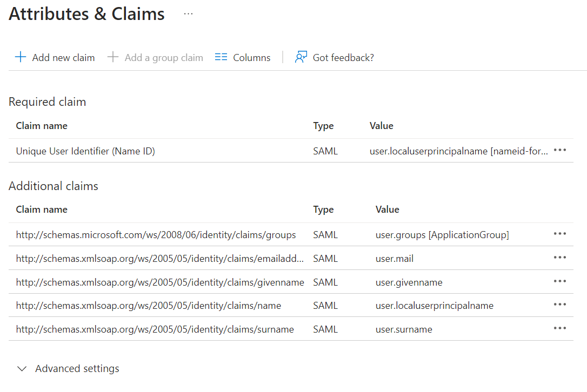This screenshot has height=392, width=587.
Task: Open ellipsis menu for emailaddress claim row
Action: coord(560,258)
